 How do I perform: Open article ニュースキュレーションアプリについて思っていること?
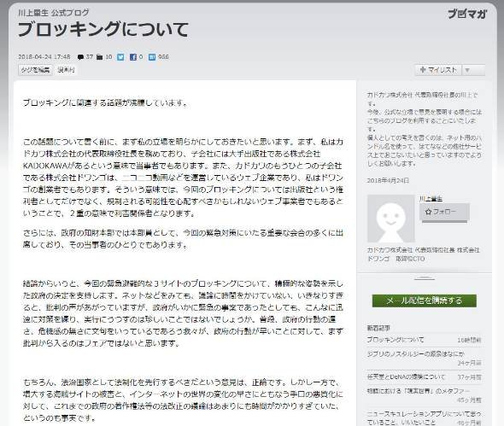coord(424,417)
